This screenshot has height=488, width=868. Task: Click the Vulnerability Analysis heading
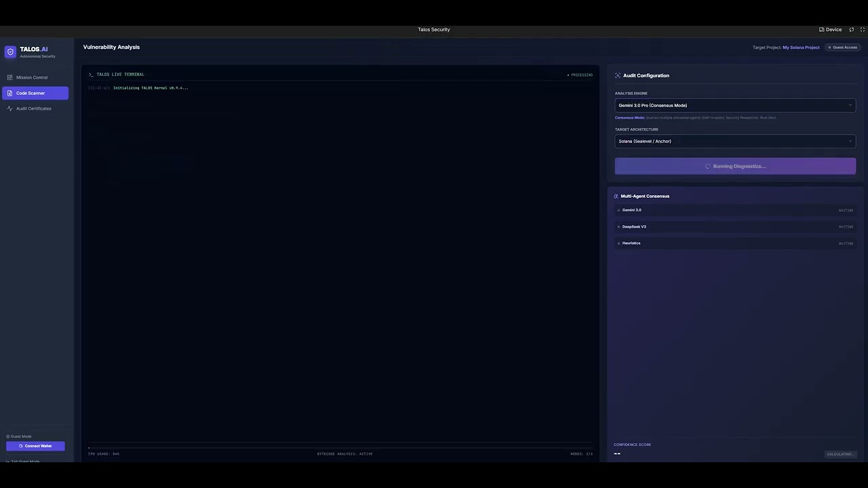111,47
